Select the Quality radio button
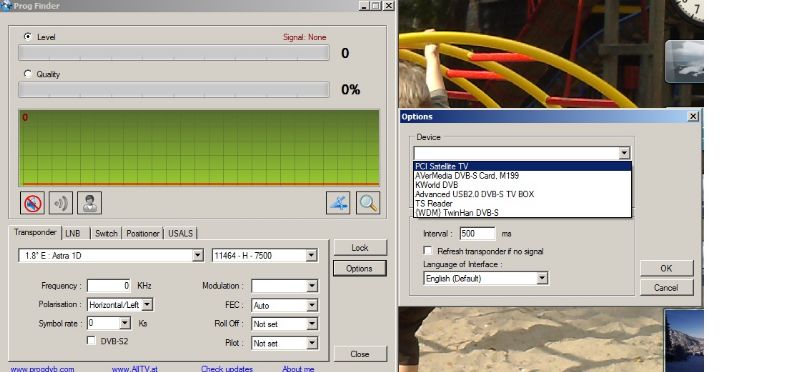The image size is (796, 372). [28, 74]
